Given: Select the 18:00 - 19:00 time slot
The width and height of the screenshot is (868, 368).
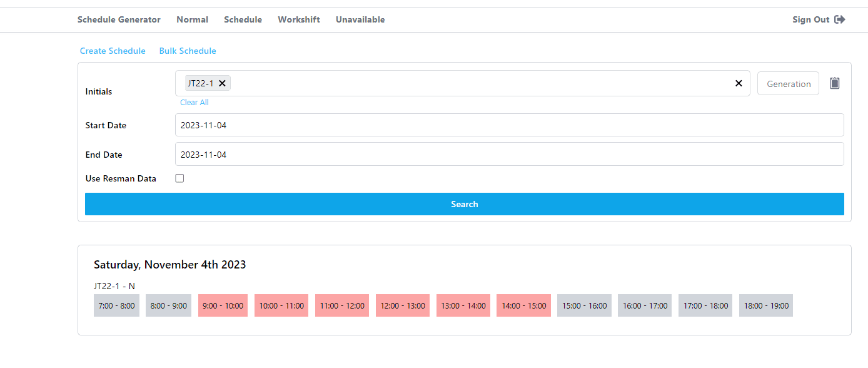Looking at the screenshot, I should coord(766,305).
